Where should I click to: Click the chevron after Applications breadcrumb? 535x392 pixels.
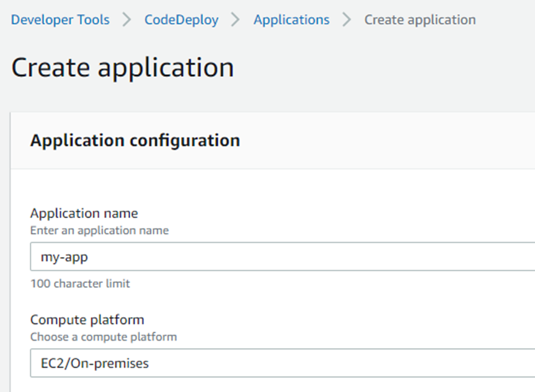[x=347, y=20]
